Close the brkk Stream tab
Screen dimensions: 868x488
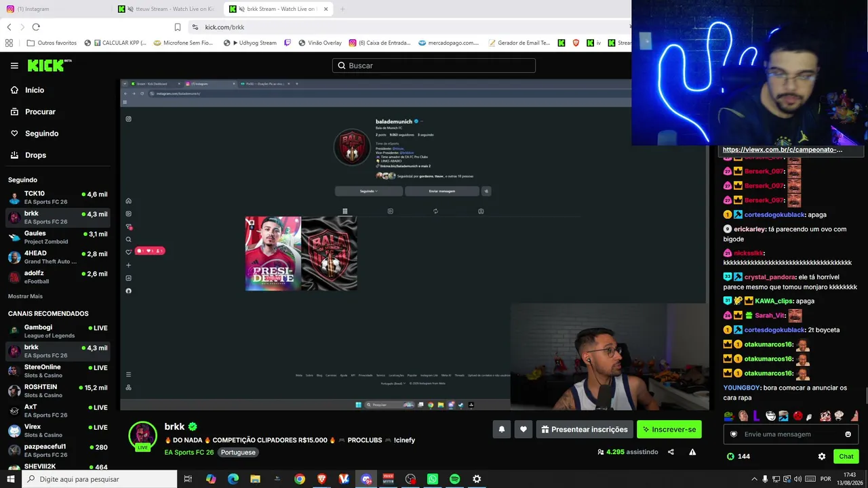325,9
